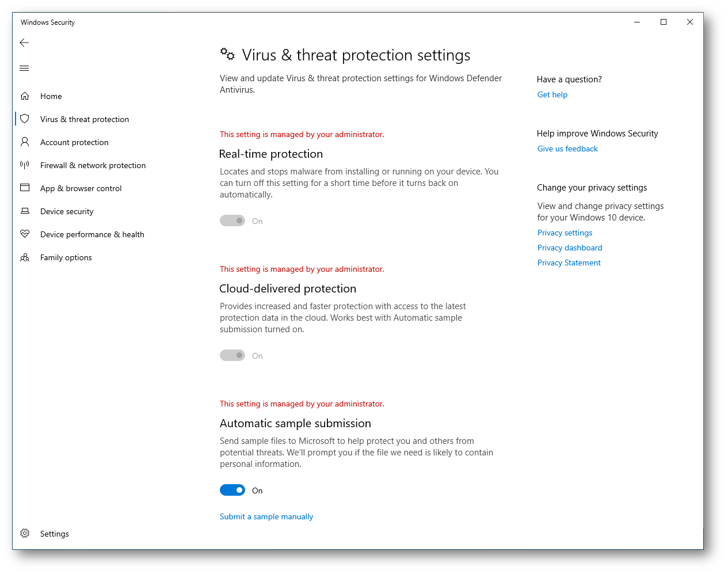Click the Settings gear icon
The height and width of the screenshot is (574, 728).
click(x=25, y=533)
